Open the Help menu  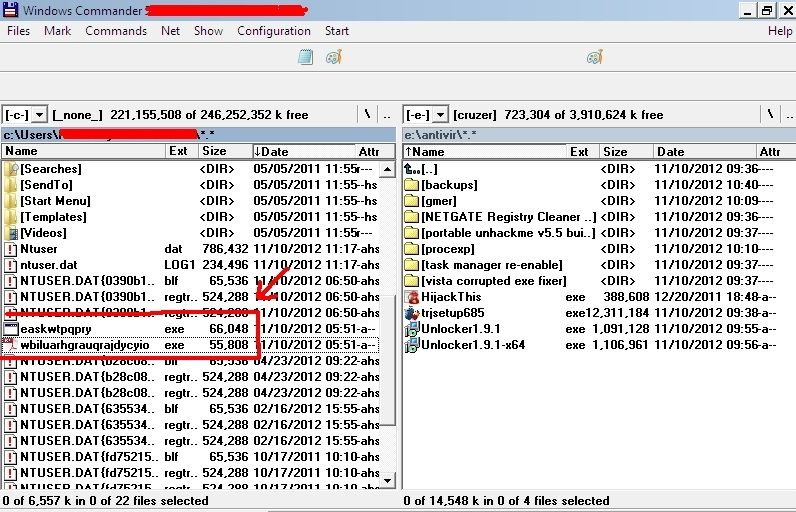pyautogui.click(x=779, y=31)
